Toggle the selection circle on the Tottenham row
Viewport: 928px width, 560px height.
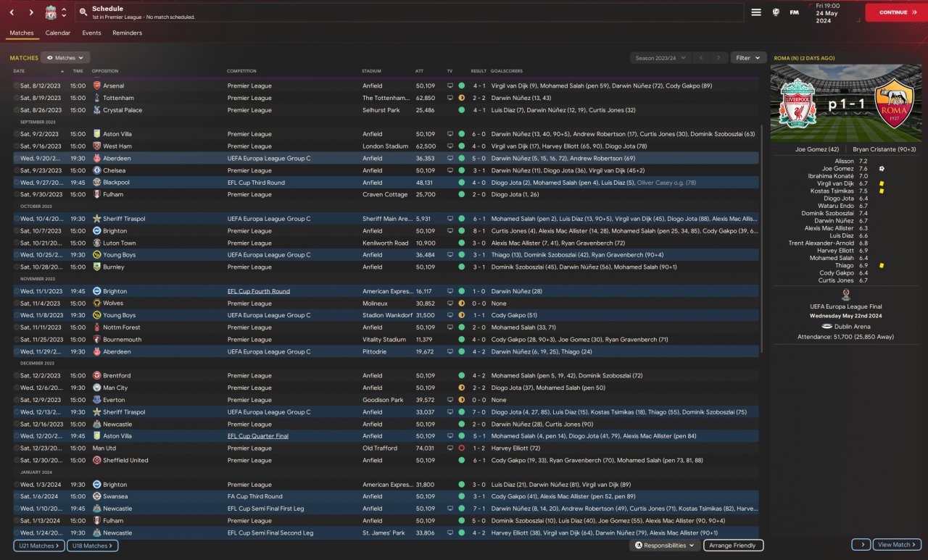(x=17, y=98)
